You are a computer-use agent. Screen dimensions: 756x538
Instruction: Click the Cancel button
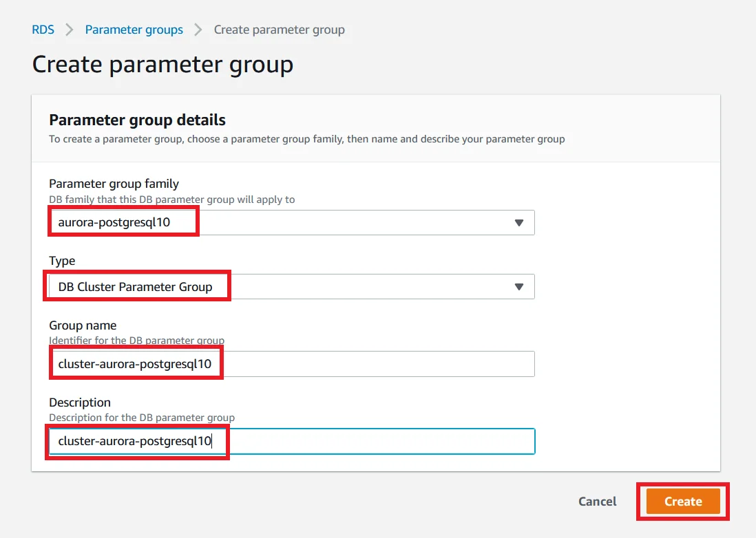click(x=598, y=502)
